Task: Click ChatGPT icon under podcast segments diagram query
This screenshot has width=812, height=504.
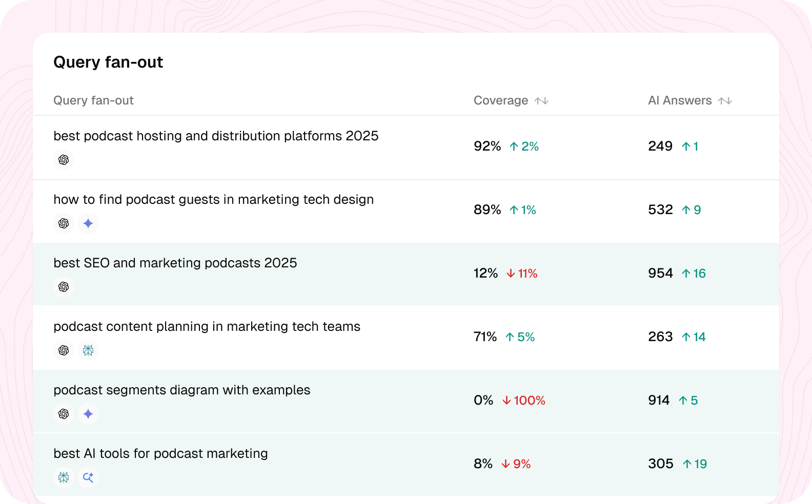Action: tap(64, 414)
